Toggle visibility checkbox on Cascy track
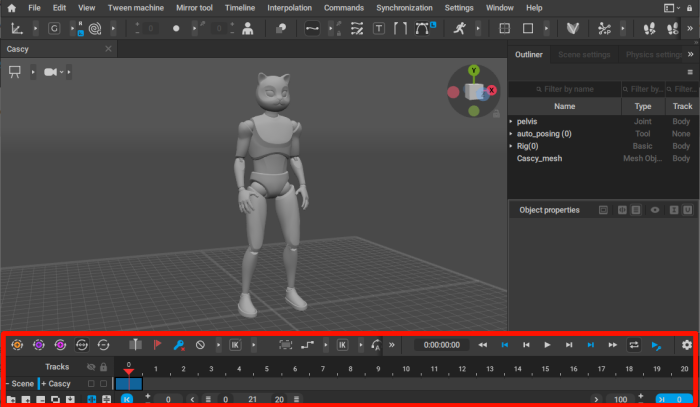Image resolution: width=700 pixels, height=407 pixels. pos(91,384)
